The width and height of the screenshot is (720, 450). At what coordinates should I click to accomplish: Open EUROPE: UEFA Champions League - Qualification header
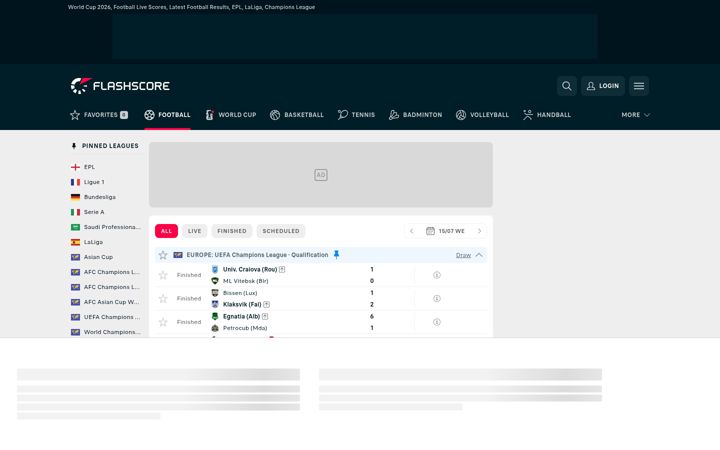click(x=257, y=255)
